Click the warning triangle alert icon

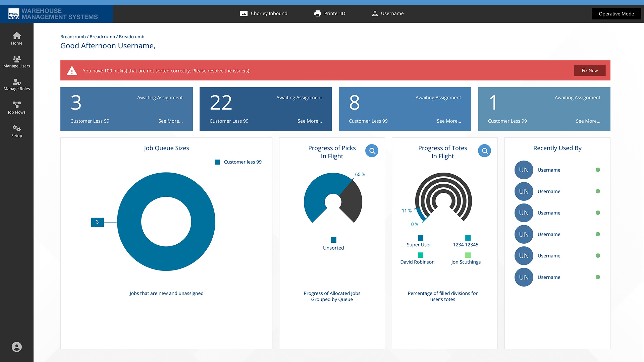click(72, 71)
